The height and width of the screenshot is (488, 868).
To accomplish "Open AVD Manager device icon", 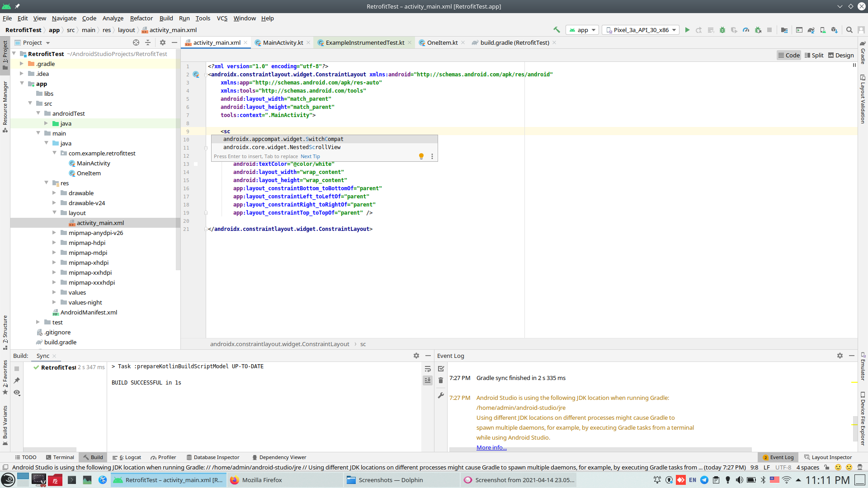I will pos(823,30).
